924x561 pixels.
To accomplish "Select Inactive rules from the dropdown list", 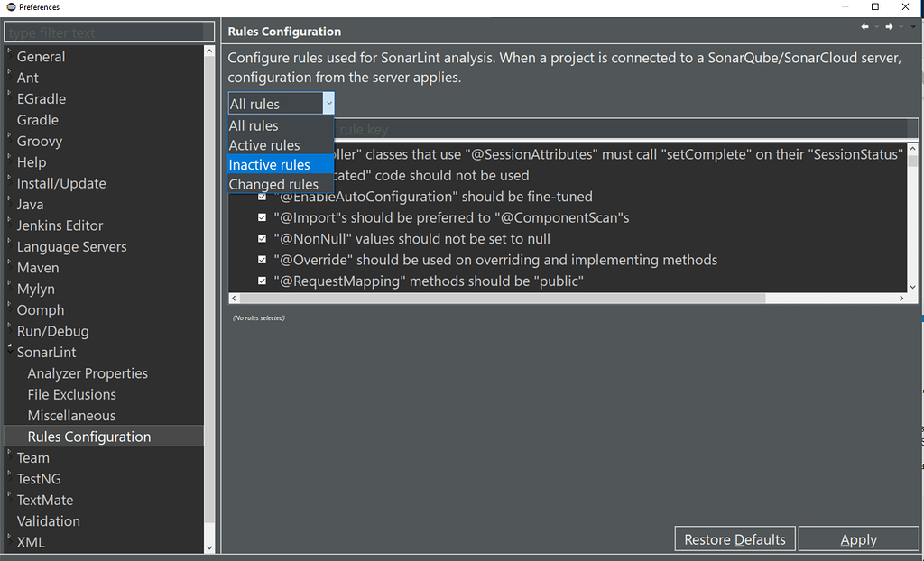I will point(270,165).
